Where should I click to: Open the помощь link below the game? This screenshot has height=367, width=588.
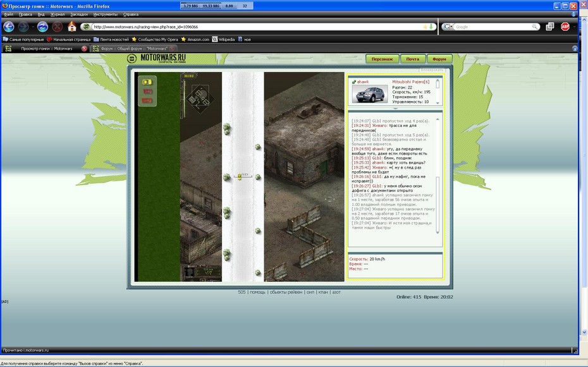[x=257, y=292]
